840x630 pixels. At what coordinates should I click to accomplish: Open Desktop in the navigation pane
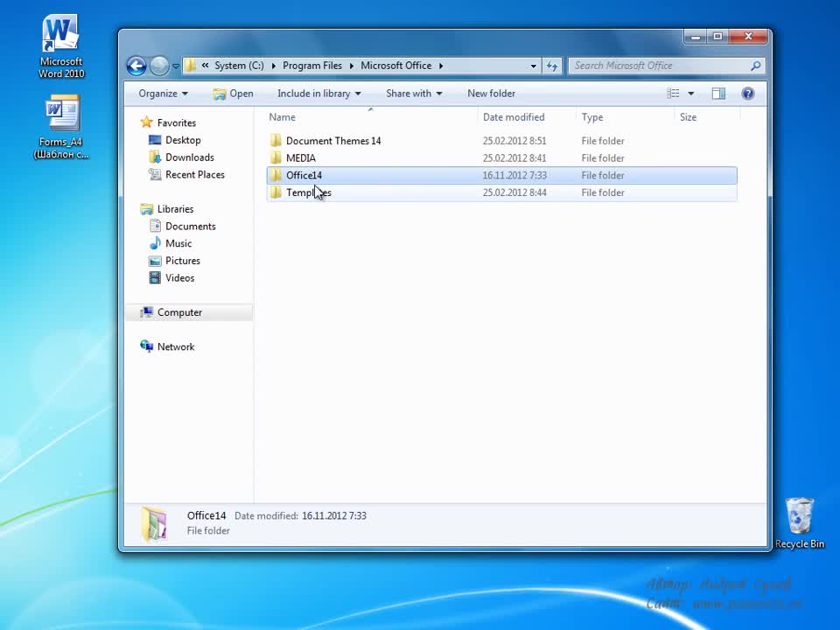tap(183, 140)
